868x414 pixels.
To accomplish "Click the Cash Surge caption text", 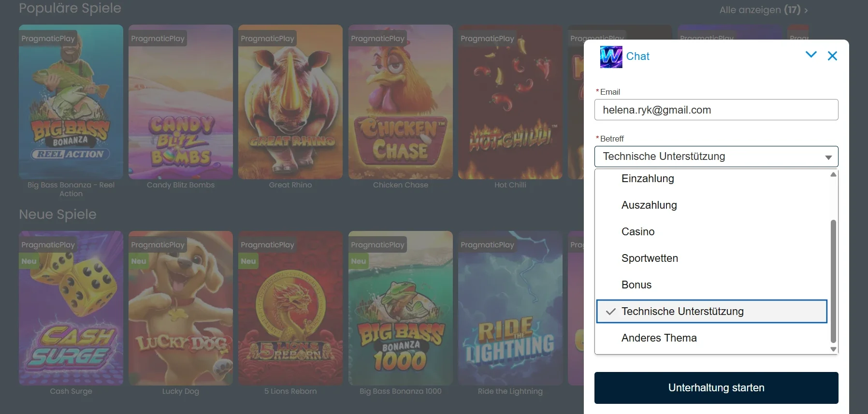I will click(x=71, y=391).
